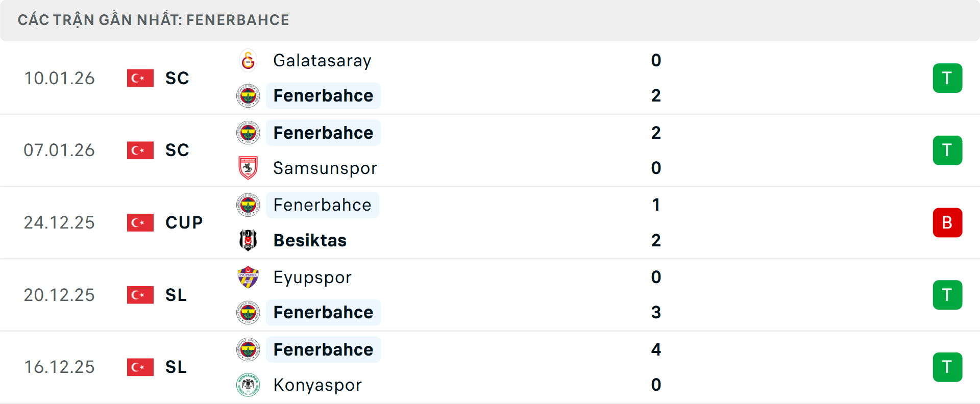Select Fenerbahce in the 07.01.26 match
Viewport: 980px width, 404px height.
click(x=323, y=133)
